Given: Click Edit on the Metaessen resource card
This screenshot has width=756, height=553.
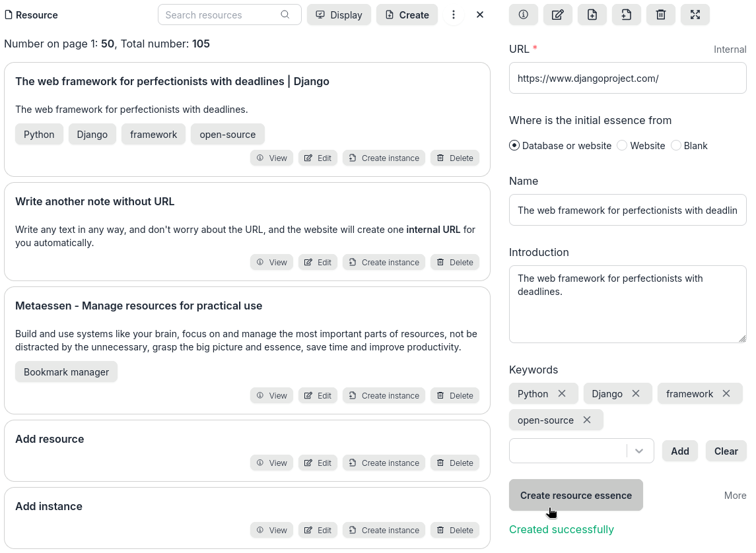Looking at the screenshot, I should (x=318, y=395).
